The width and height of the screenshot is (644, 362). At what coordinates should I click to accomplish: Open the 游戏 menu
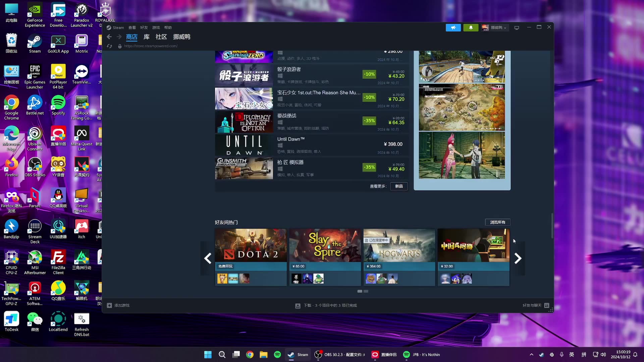point(156,27)
